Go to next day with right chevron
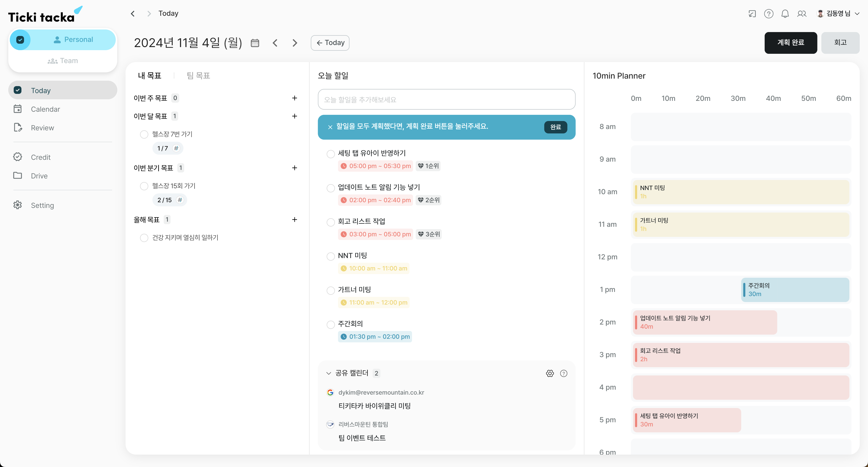 coord(295,43)
